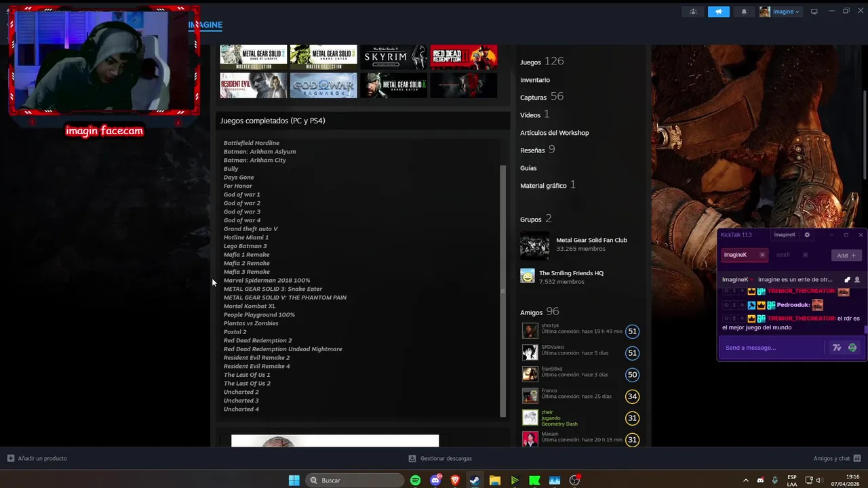The height and width of the screenshot is (488, 868).
Task: Open Juegos 126 link
Action: click(x=542, y=62)
